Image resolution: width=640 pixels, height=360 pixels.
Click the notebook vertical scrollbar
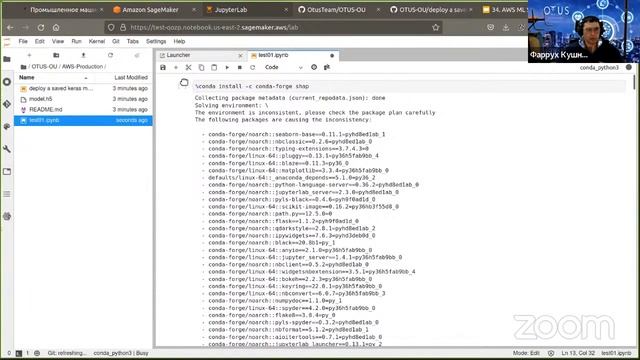(634, 82)
